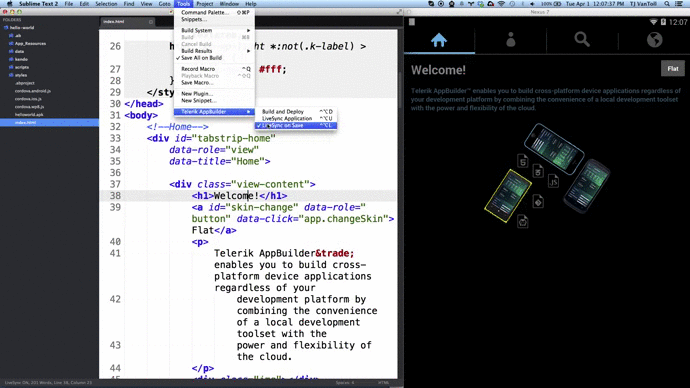
Task: Expand the Build System submenu
Action: (x=214, y=30)
